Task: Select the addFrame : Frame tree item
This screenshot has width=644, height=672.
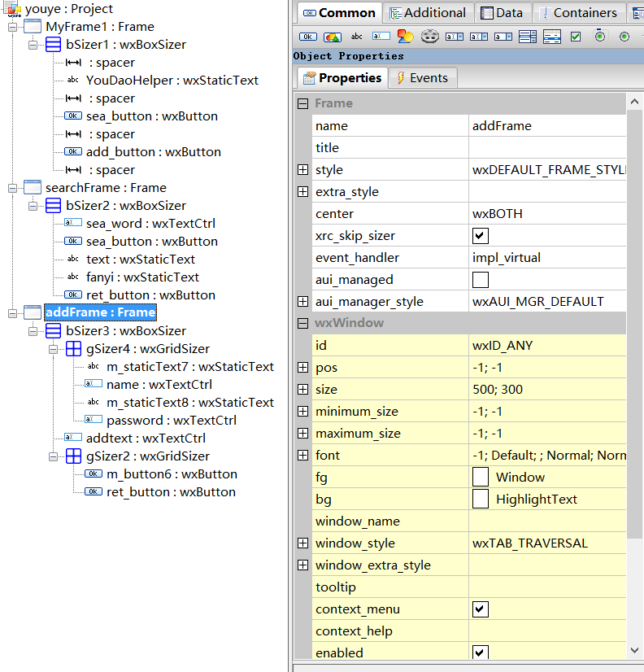Action: (100, 312)
